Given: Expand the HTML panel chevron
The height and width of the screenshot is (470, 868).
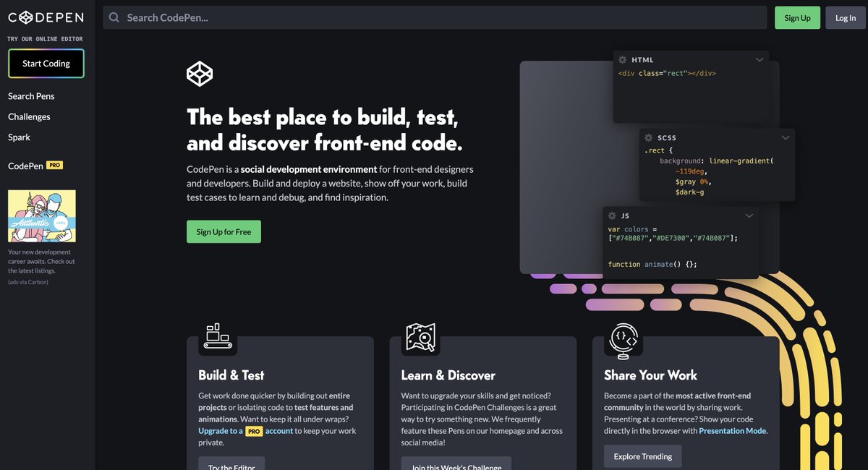Looking at the screenshot, I should tap(759, 60).
